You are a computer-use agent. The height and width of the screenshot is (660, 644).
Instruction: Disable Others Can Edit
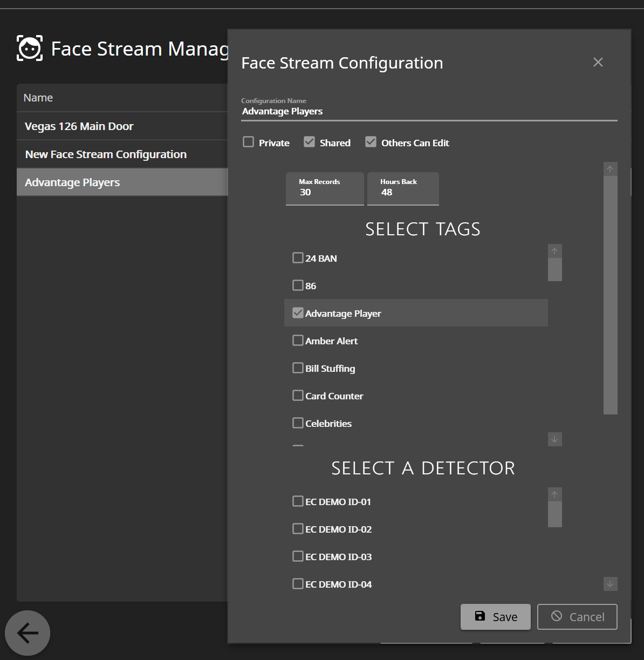pyautogui.click(x=371, y=141)
